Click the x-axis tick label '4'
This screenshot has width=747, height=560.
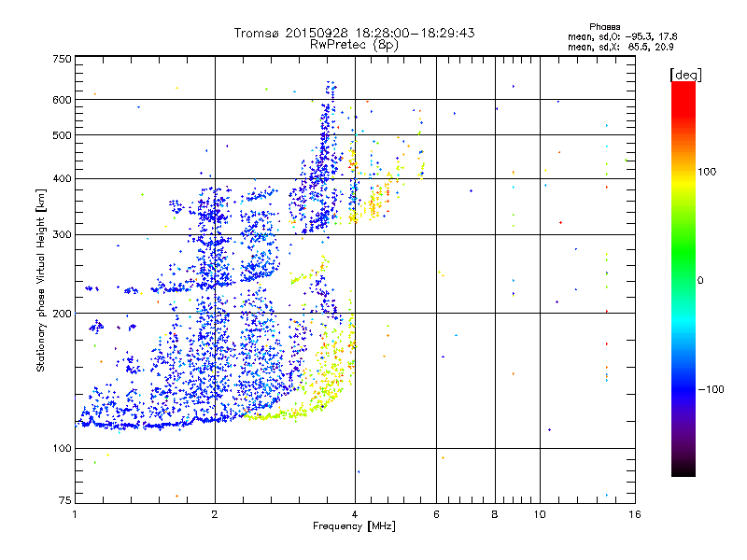tap(355, 514)
